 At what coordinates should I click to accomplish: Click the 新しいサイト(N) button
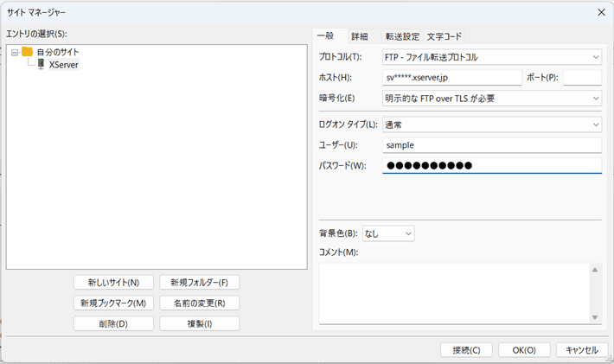tap(113, 282)
